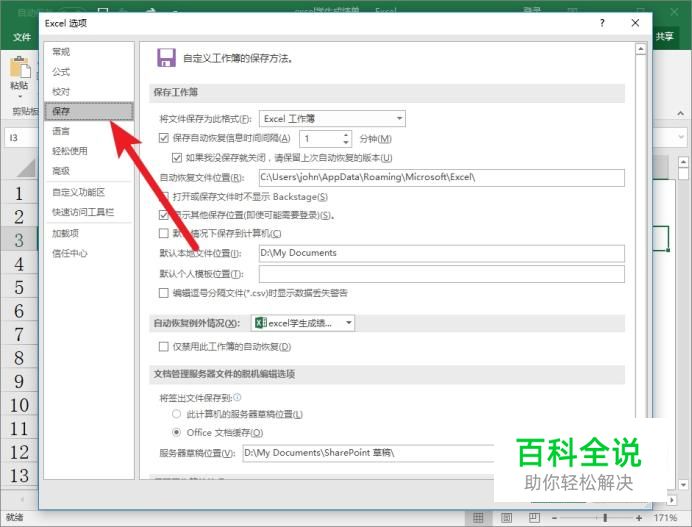The height and width of the screenshot is (527, 692).
Task: Open the file format dropdown showing Excel 工作簿
Action: [x=332, y=119]
